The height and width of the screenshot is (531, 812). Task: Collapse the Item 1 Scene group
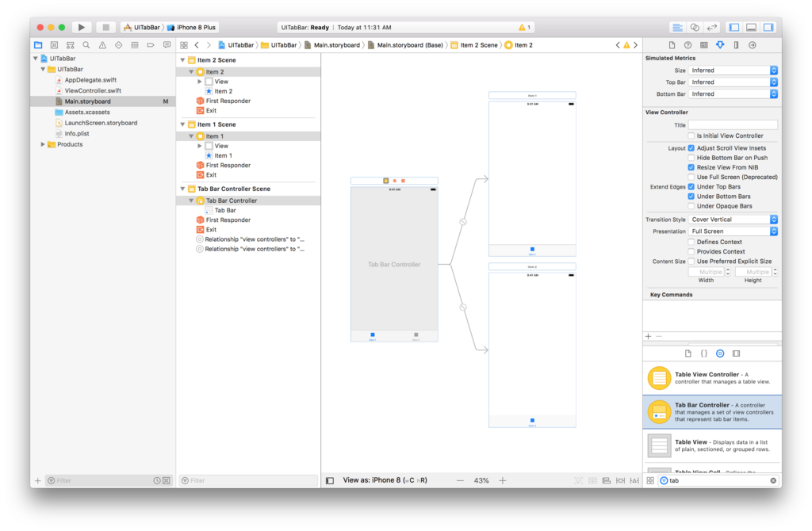pos(183,124)
